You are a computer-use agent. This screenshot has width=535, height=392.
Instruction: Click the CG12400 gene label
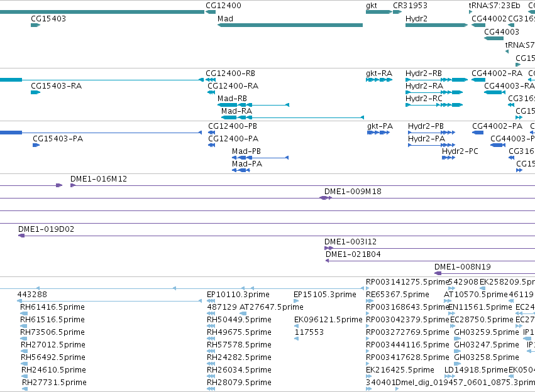(223, 6)
